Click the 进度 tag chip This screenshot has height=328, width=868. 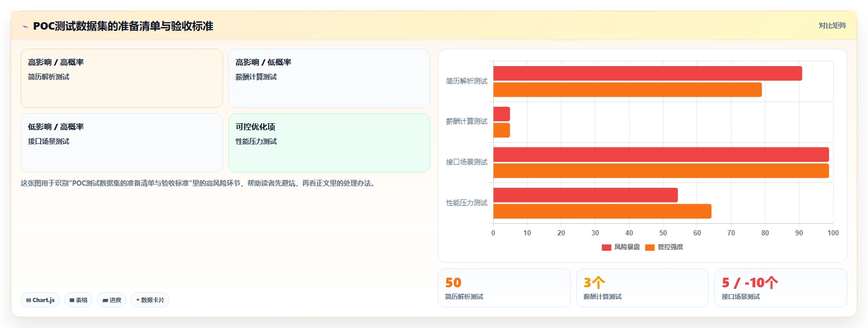(x=112, y=300)
